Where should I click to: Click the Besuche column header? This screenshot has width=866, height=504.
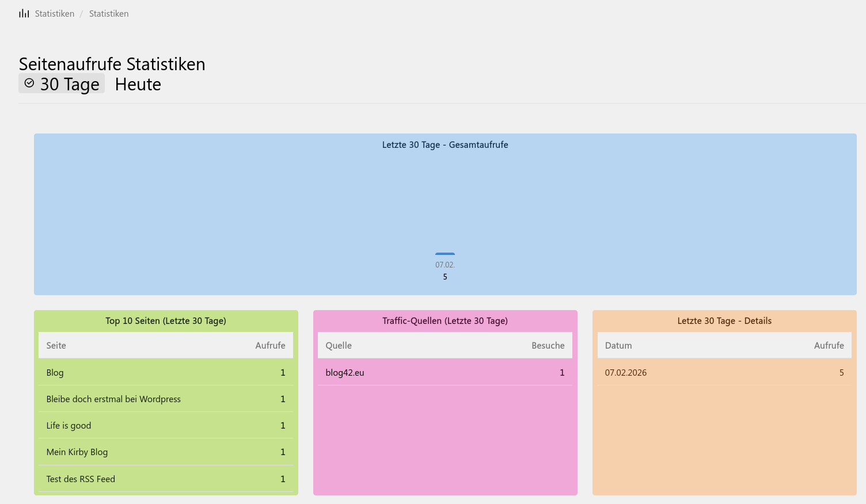(x=548, y=346)
